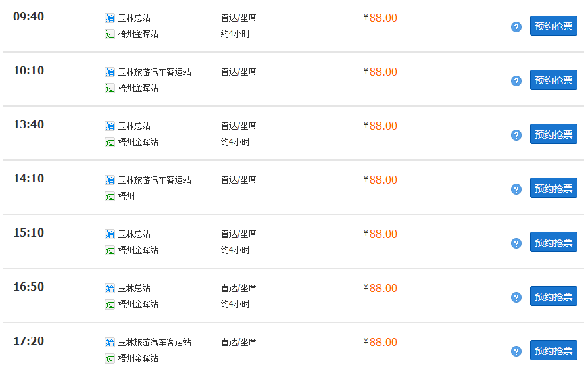588x371 pixels.
Task: Book the 14:10 bus with 预约抢票
Action: point(553,188)
